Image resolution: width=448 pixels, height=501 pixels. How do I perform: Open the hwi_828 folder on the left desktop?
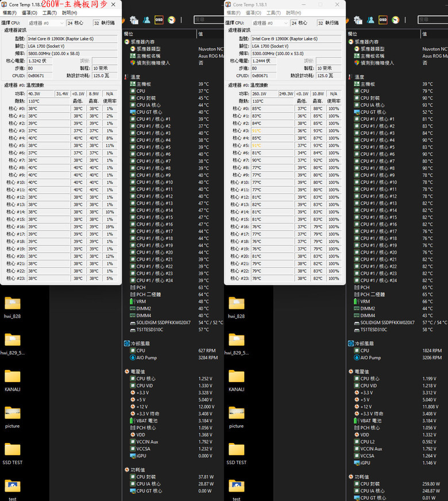[x=13, y=307]
